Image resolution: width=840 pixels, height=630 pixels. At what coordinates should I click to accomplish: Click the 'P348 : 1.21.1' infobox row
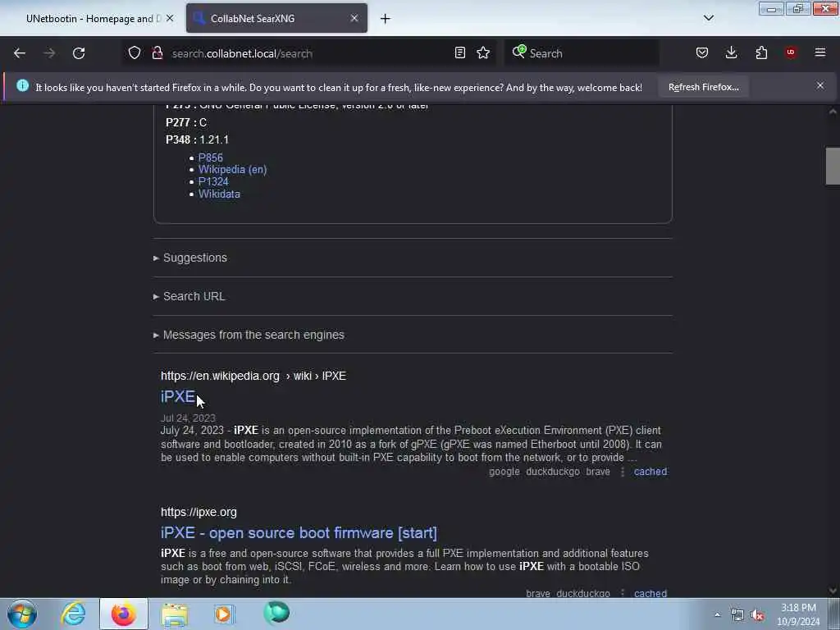tap(197, 139)
